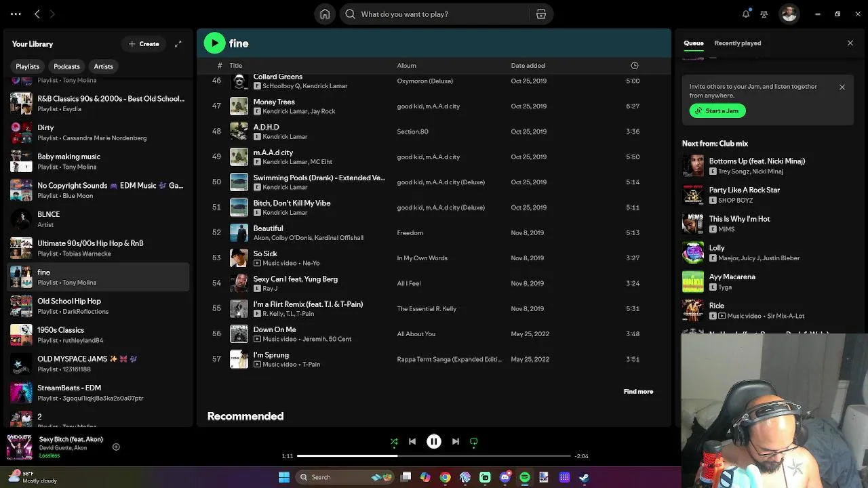This screenshot has width=868, height=488.
Task: Open Task View on the taskbar
Action: click(x=406, y=477)
